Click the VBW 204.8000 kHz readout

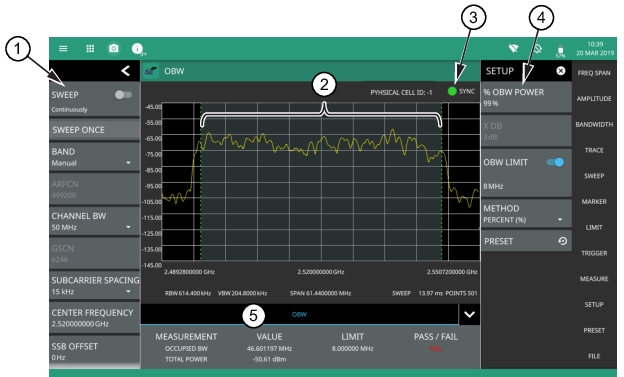click(x=242, y=293)
